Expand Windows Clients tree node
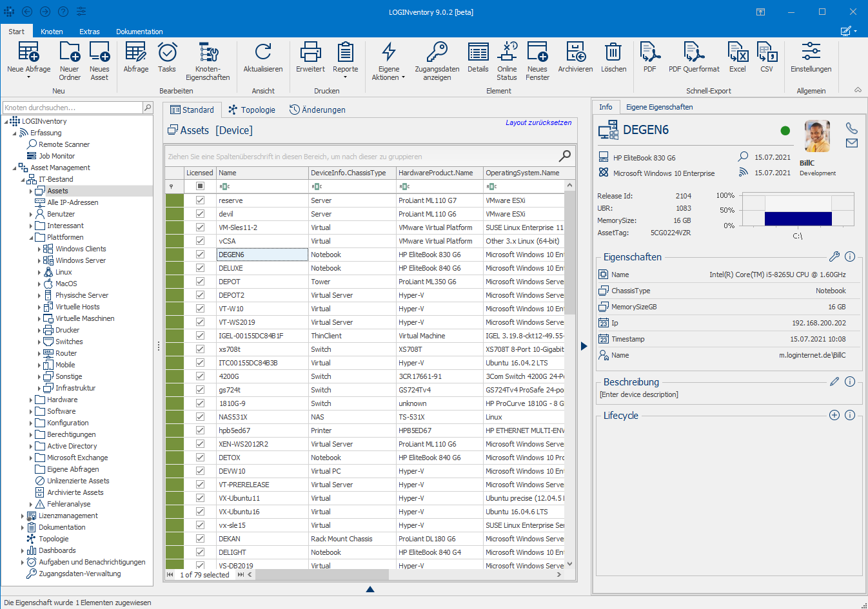Image resolution: width=868 pixels, height=609 pixels. pos(39,249)
